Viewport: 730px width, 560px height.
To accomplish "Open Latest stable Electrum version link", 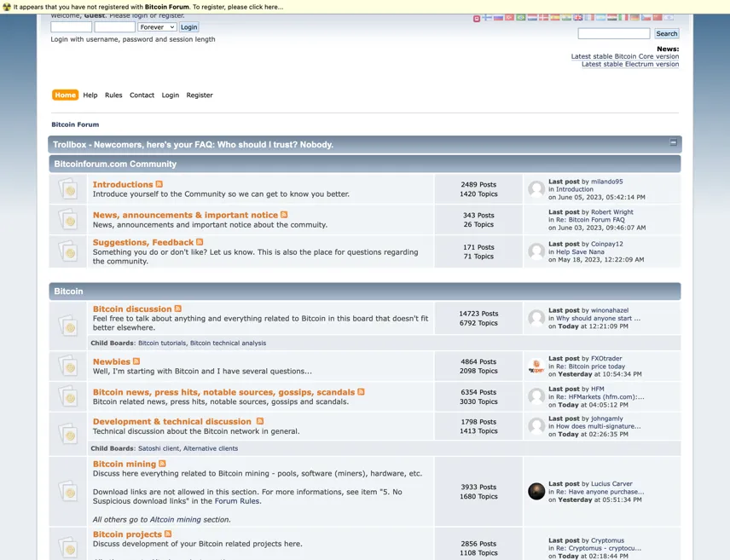I will click(x=630, y=64).
